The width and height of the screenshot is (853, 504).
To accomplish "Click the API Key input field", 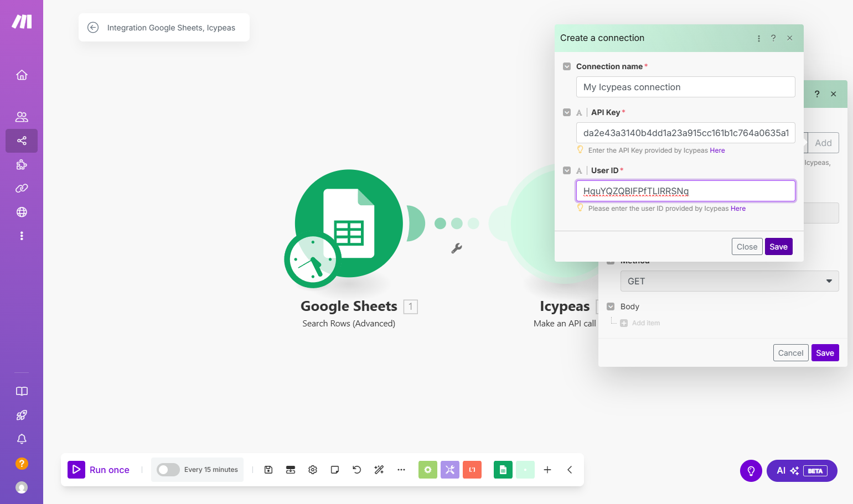I will click(686, 133).
